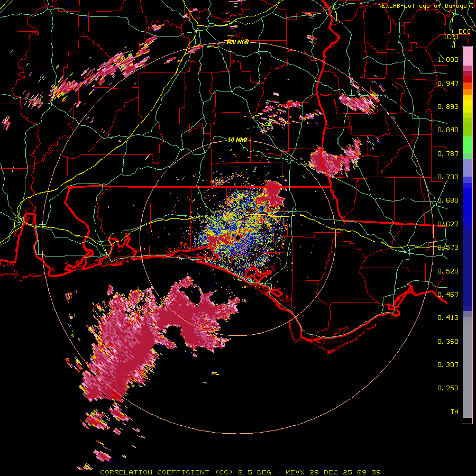
Task: Click the 0.840 scale value
Action: click(x=448, y=130)
